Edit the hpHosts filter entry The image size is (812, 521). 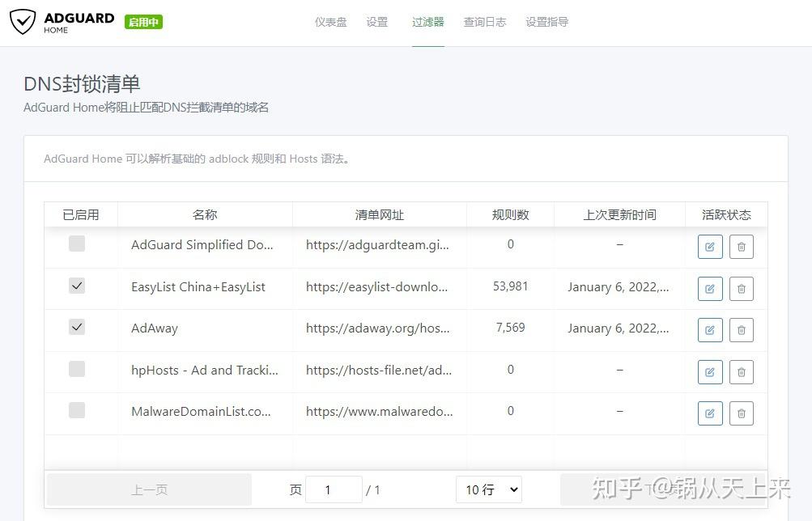coord(710,372)
